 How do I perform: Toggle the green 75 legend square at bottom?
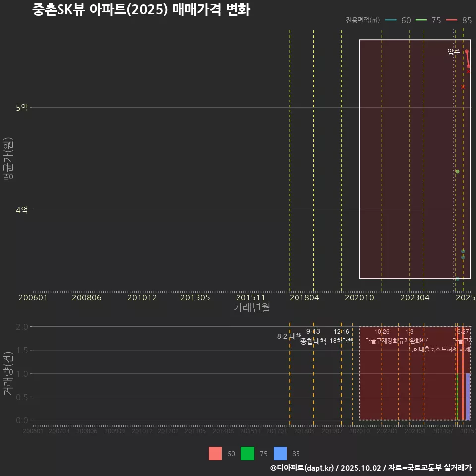tap(247, 453)
